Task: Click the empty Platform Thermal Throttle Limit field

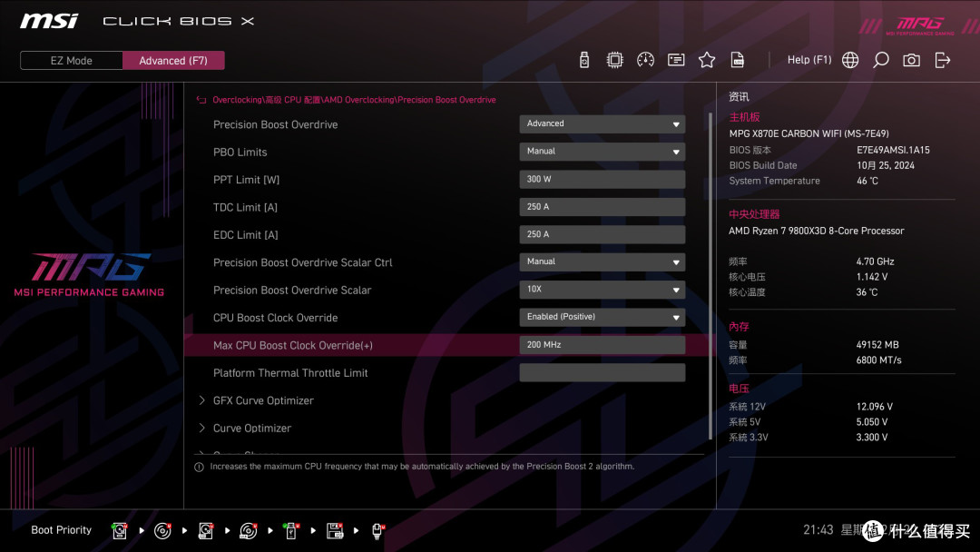Action: coord(602,372)
